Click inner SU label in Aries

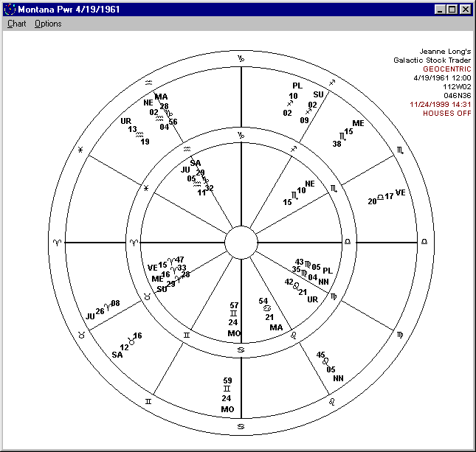[162, 289]
